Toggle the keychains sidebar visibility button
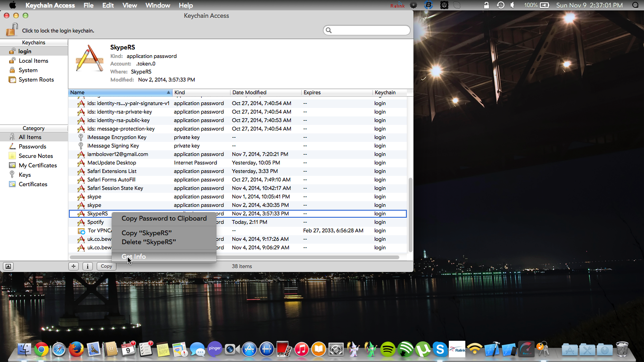Viewport: 644px width, 362px height. (x=8, y=266)
